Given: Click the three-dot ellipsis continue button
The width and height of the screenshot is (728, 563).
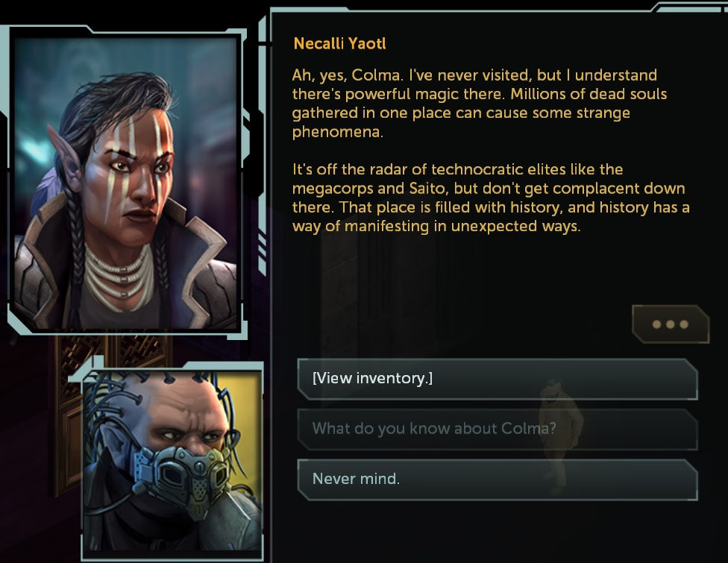Looking at the screenshot, I should coord(671,324).
